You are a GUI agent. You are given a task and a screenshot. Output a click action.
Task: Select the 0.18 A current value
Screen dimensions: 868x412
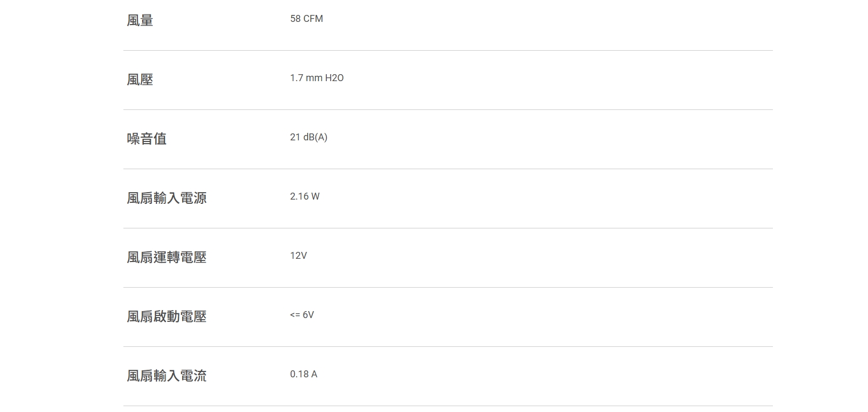pos(303,374)
